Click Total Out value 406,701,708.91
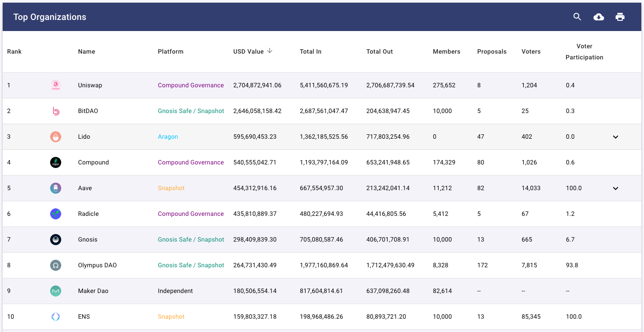The width and height of the screenshot is (644, 332). 388,239
